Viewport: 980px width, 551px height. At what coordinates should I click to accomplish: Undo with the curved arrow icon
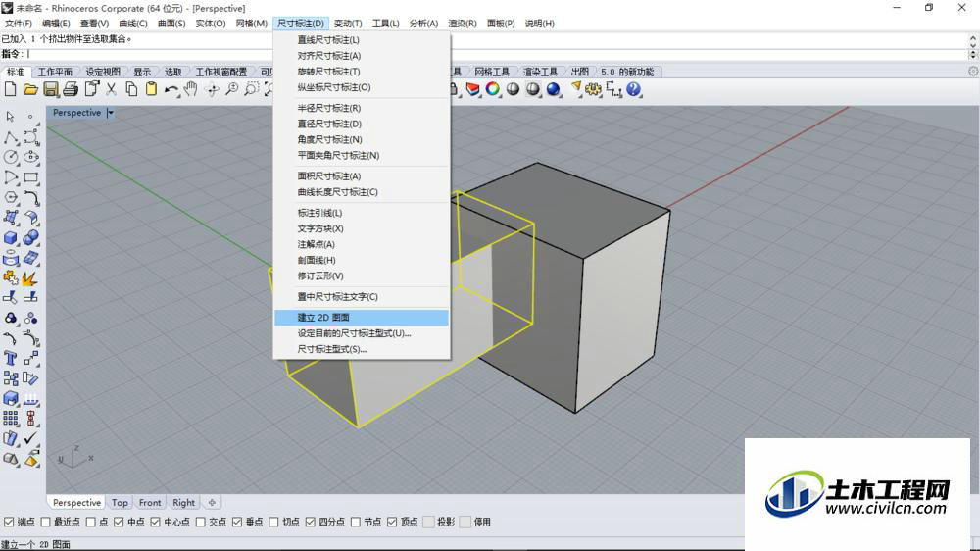[171, 89]
